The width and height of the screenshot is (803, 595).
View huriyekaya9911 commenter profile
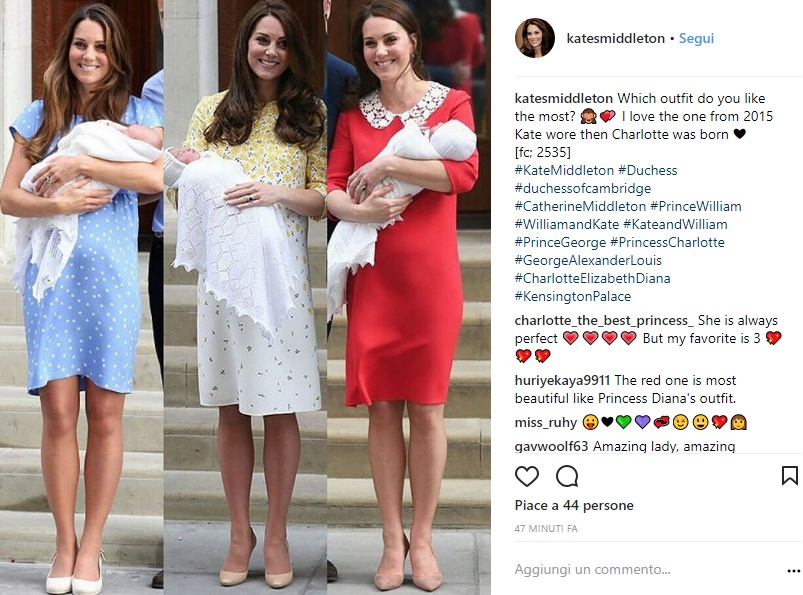562,380
